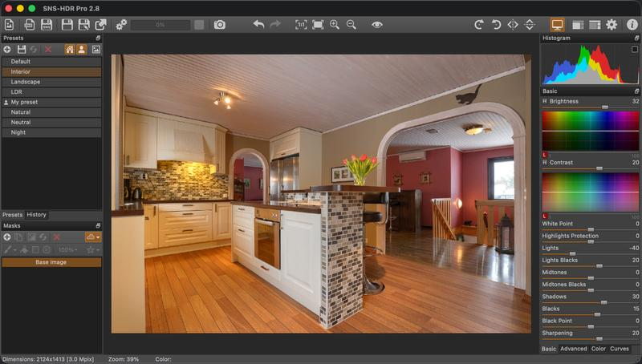Viewport: 642px width, 364px height.
Task: Select the Neutral preset
Action: tap(51, 123)
